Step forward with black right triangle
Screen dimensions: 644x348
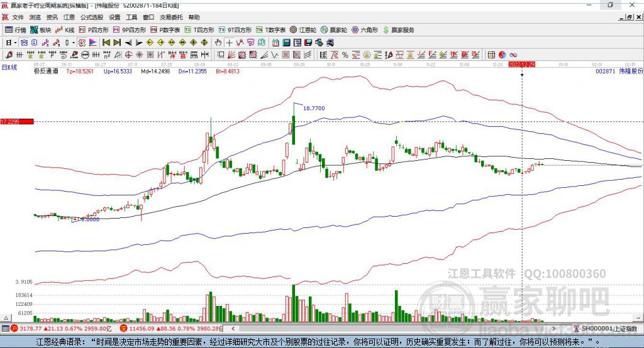coord(139,43)
